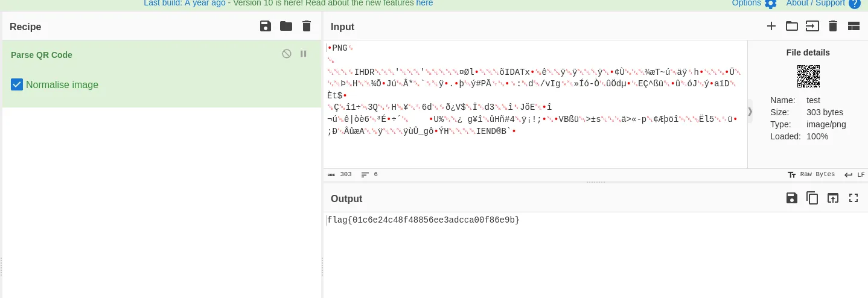Open the Options menu

(x=754, y=3)
